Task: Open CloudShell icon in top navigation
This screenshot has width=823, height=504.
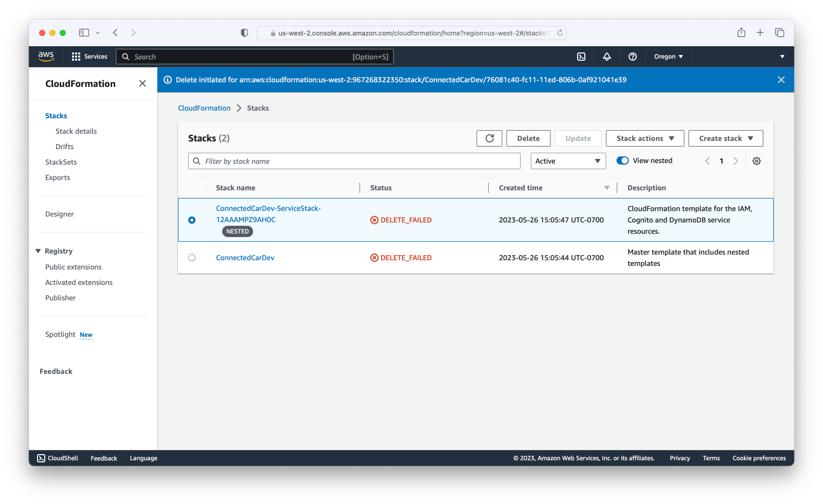Action: [x=581, y=57]
